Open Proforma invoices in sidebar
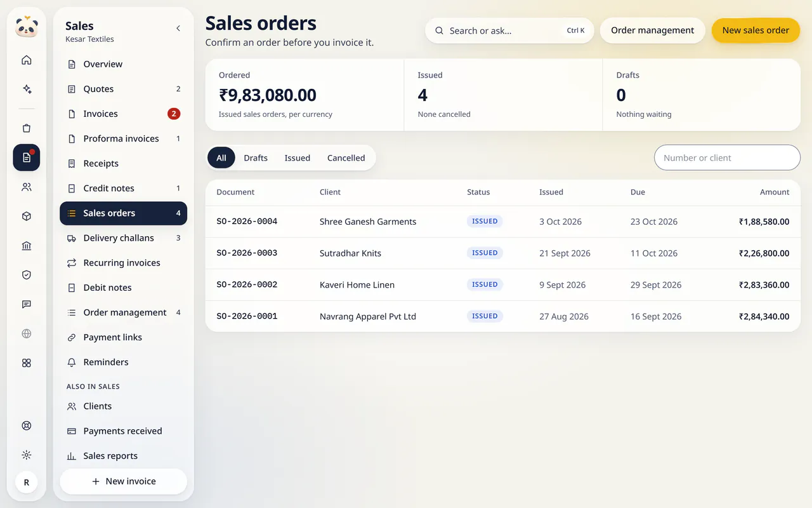 point(123,138)
